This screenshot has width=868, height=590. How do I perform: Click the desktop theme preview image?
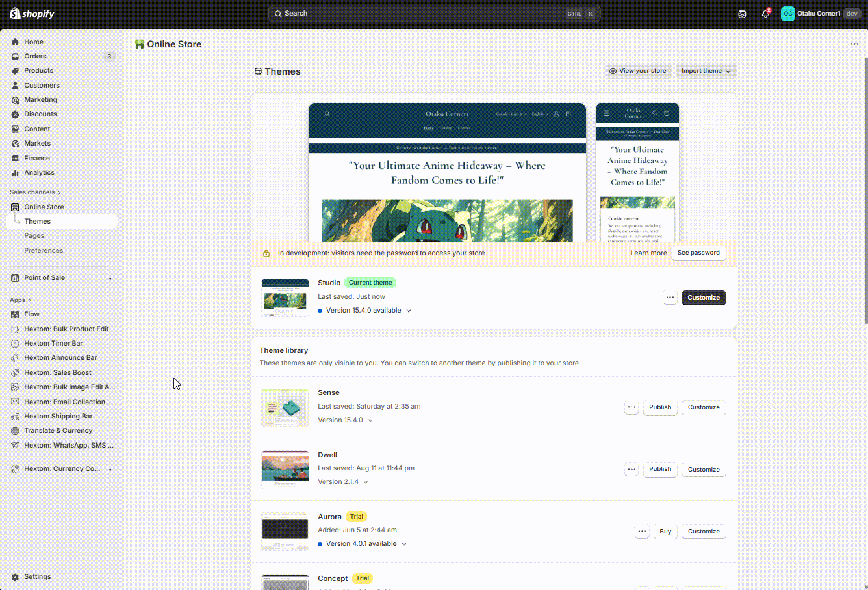coord(447,172)
